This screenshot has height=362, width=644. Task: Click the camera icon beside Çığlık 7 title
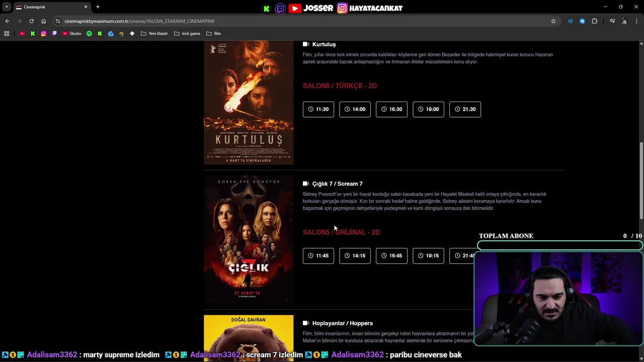click(x=306, y=184)
